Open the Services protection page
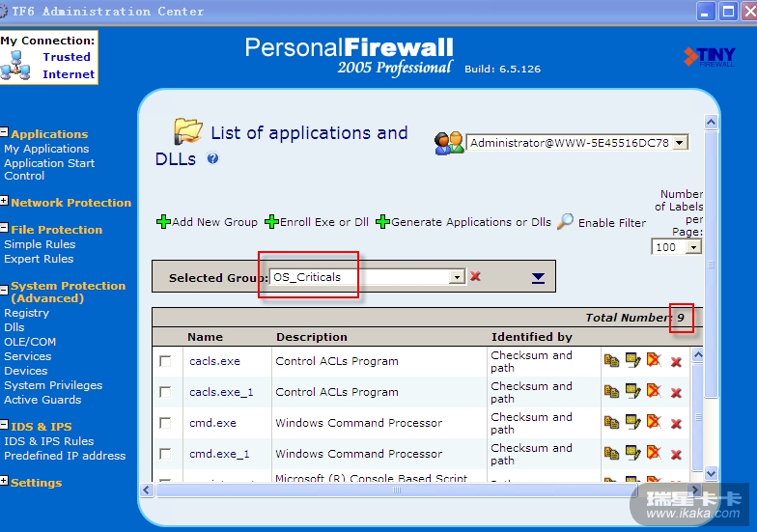The image size is (757, 532). [27, 356]
